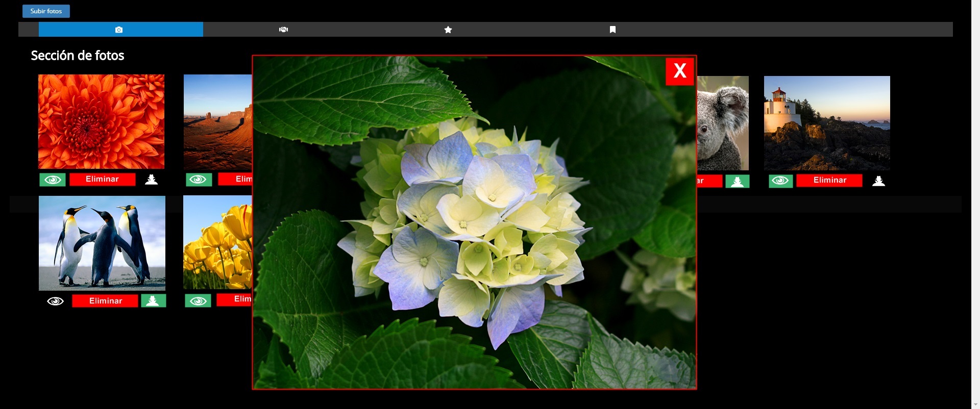The image size is (980, 409).
Task: Click the spy icon under orange flower photo
Action: click(151, 180)
